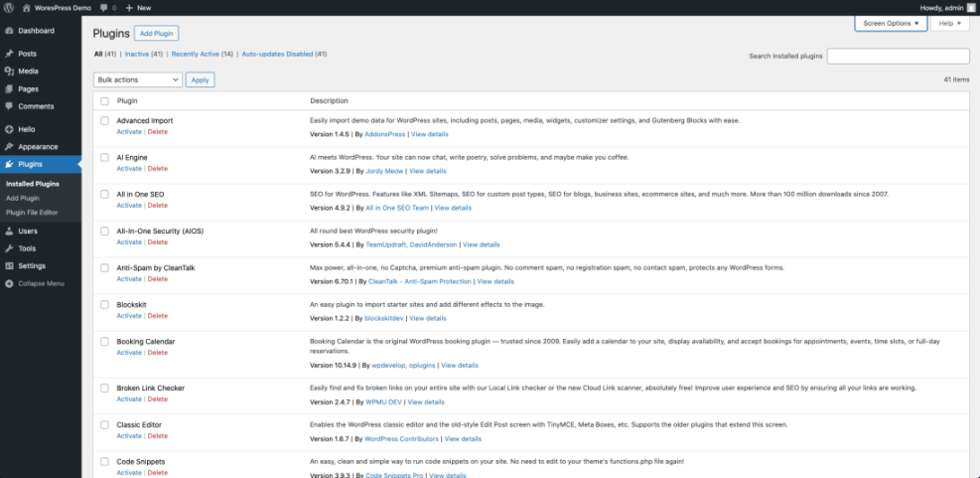This screenshot has height=478, width=980.
Task: Focus the Search installed plugins field
Action: (x=899, y=57)
